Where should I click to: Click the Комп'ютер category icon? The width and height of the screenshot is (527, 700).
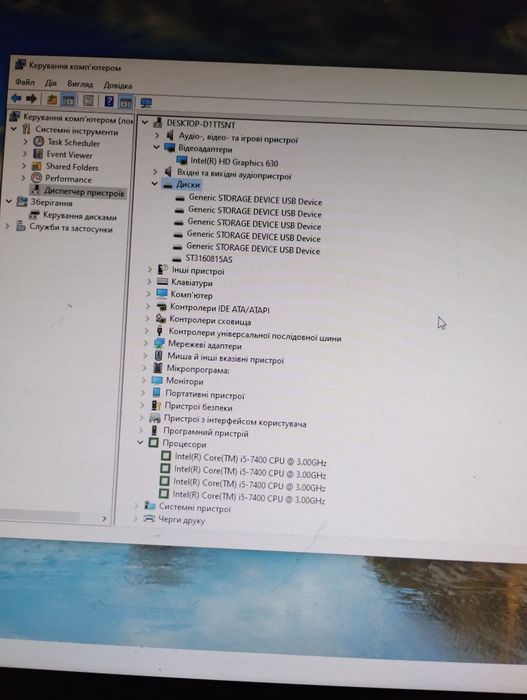(162, 294)
